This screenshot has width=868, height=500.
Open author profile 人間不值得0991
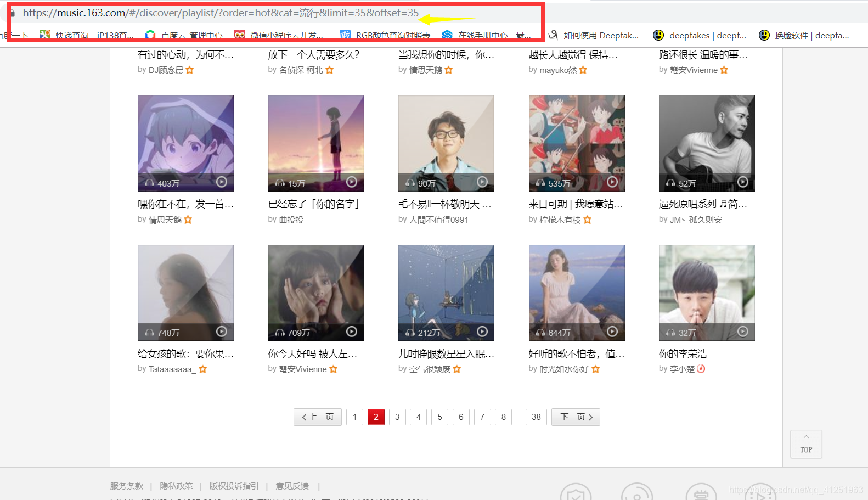coord(439,220)
